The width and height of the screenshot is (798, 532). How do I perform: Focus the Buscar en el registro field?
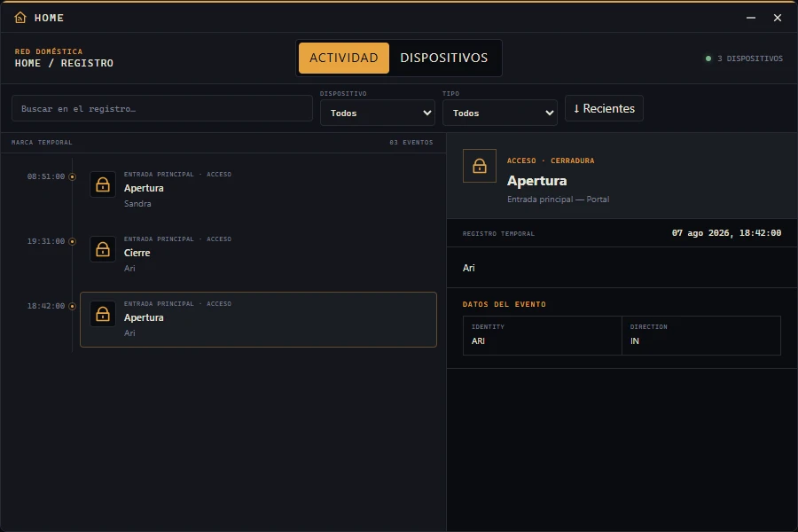pyautogui.click(x=162, y=108)
